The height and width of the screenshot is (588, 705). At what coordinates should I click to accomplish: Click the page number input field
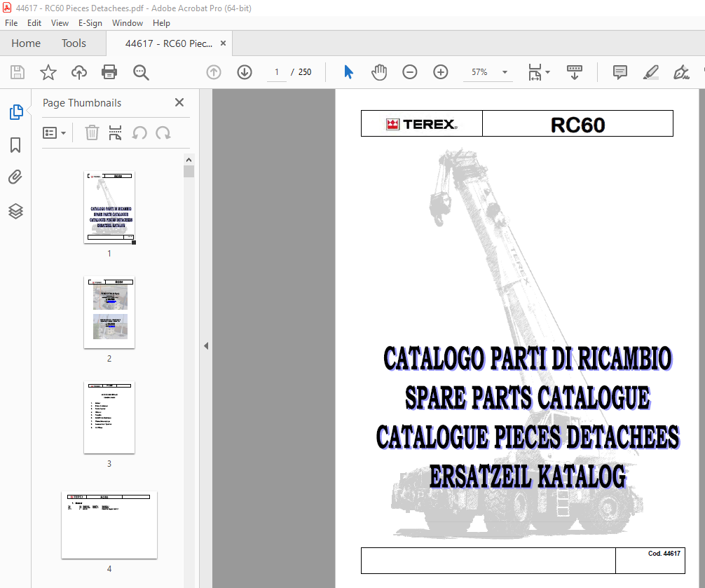pos(277,72)
